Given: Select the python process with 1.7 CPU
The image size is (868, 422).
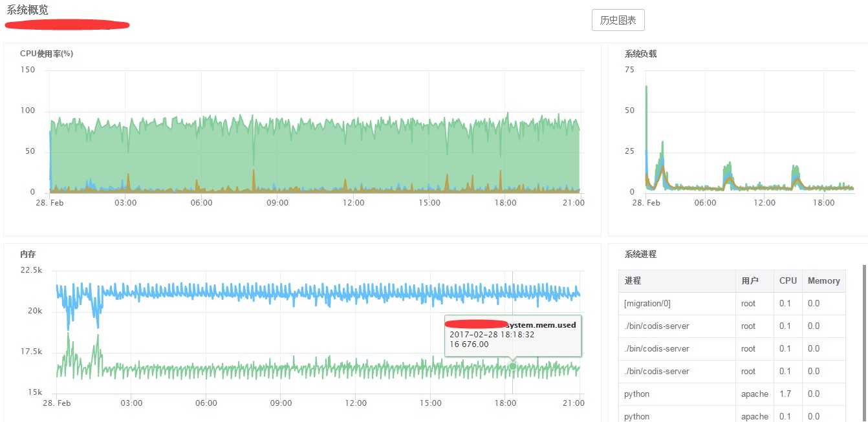Looking at the screenshot, I should [732, 394].
